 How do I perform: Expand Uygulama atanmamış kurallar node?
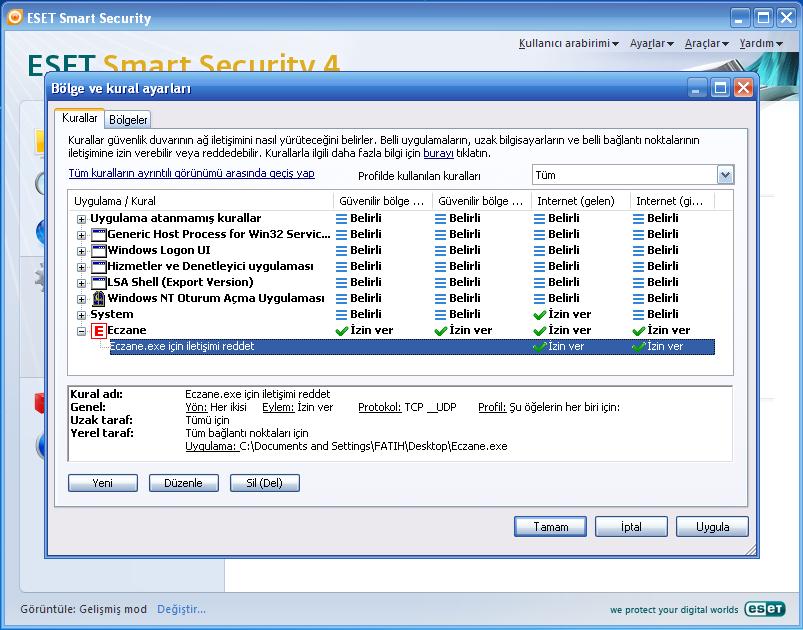click(x=81, y=219)
